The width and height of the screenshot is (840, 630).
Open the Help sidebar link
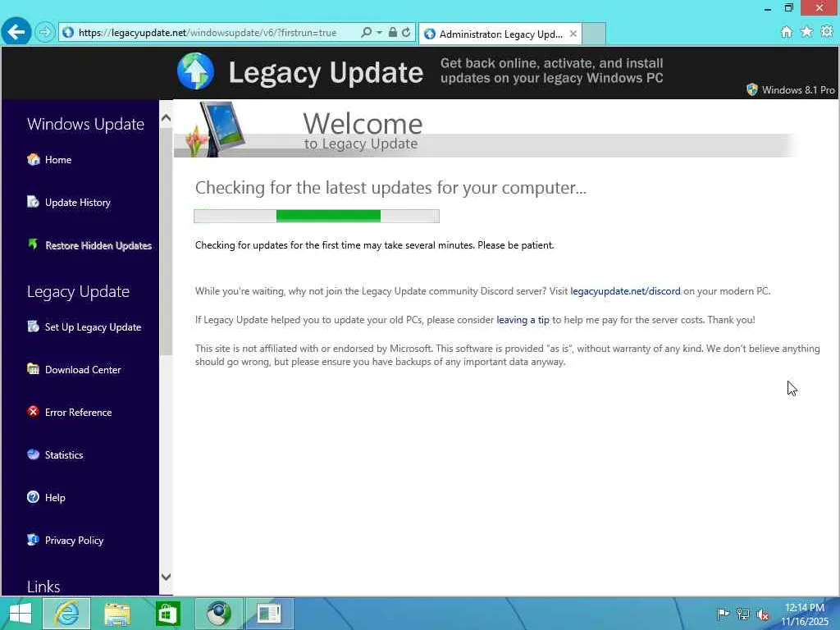click(55, 498)
